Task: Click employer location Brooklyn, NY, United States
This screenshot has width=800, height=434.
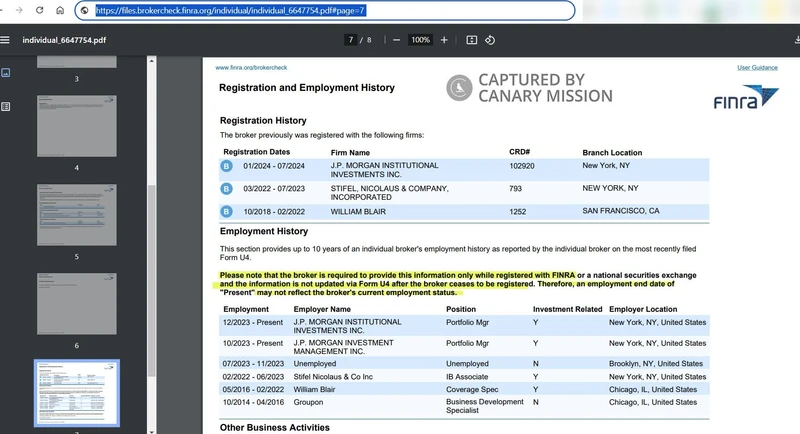Action: click(x=656, y=364)
